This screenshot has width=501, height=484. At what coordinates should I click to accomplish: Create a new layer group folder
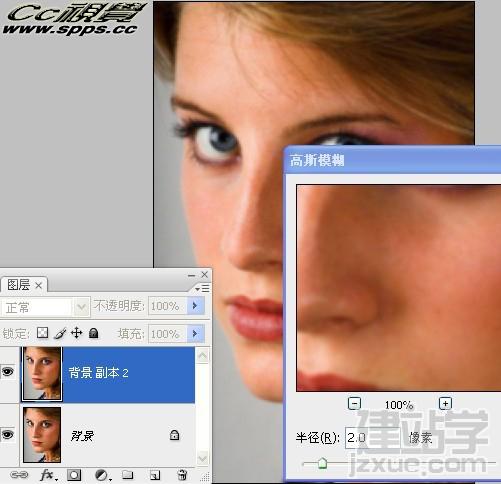click(x=127, y=474)
